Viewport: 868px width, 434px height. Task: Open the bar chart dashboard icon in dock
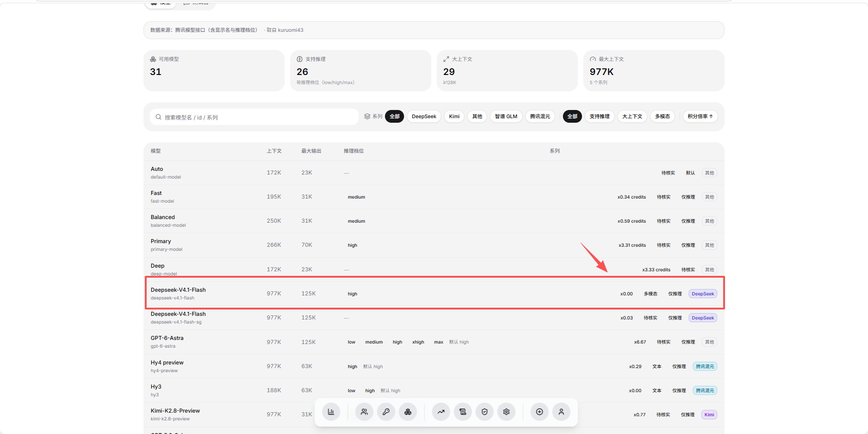tap(331, 412)
